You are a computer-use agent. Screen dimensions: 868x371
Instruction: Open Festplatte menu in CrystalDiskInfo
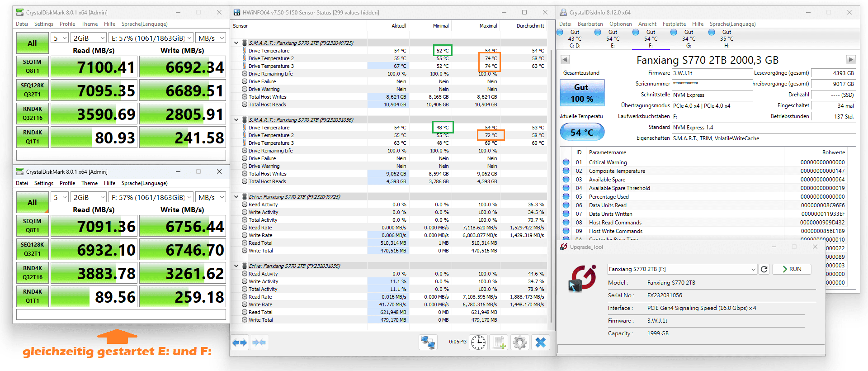click(674, 24)
